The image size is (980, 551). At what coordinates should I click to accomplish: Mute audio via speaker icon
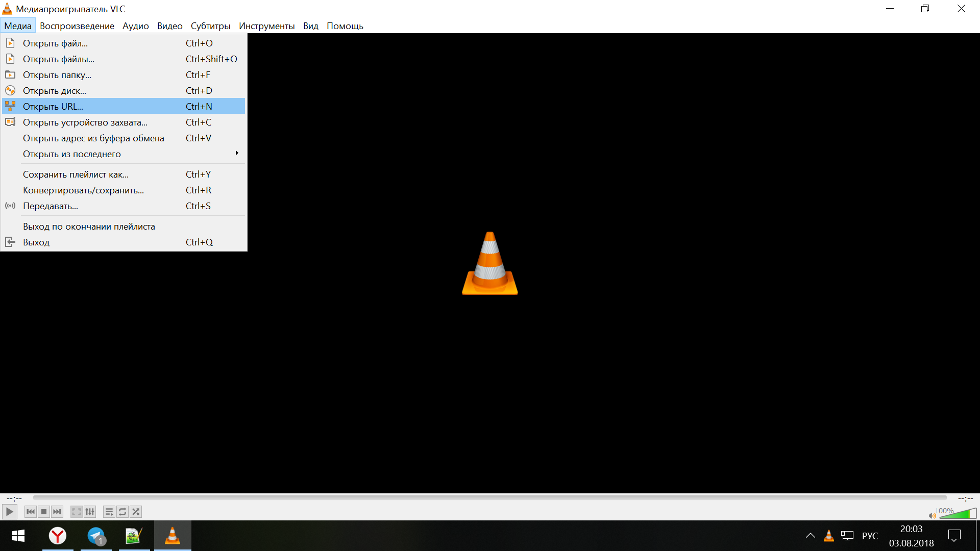932,516
